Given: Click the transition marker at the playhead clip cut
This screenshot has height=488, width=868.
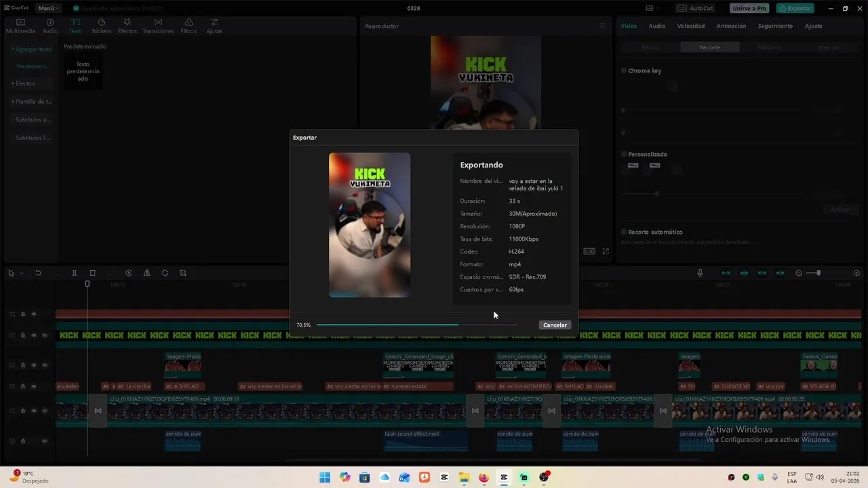Looking at the screenshot, I should coord(98,411).
